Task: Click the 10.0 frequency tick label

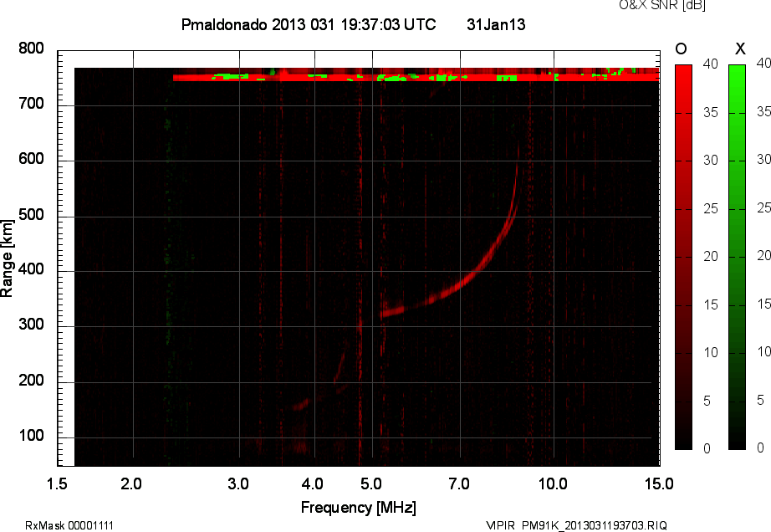Action: [553, 484]
